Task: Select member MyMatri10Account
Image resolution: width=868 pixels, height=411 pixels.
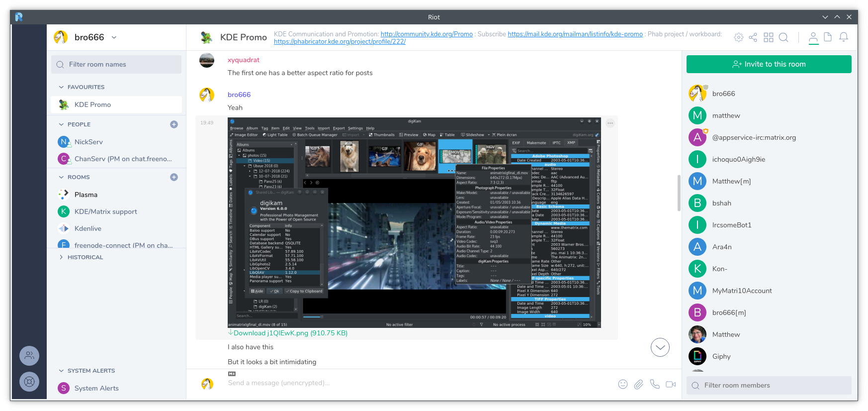Action: tap(769, 291)
